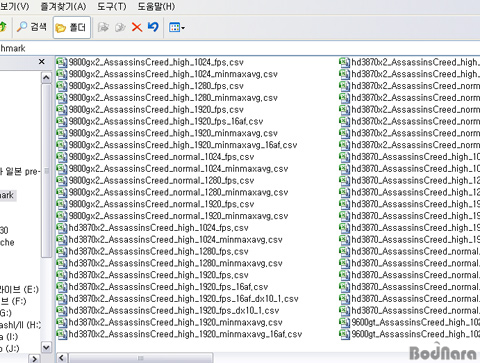Open the 즐겨찾기(A) menu

(63, 6)
